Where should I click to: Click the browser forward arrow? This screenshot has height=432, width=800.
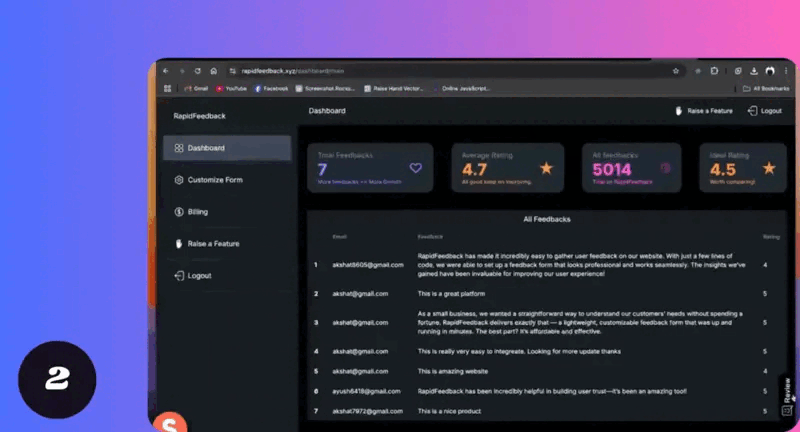182,71
